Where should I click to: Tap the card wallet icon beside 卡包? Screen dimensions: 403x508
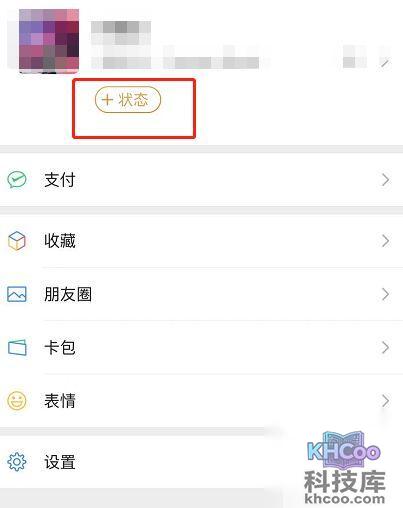point(17,348)
